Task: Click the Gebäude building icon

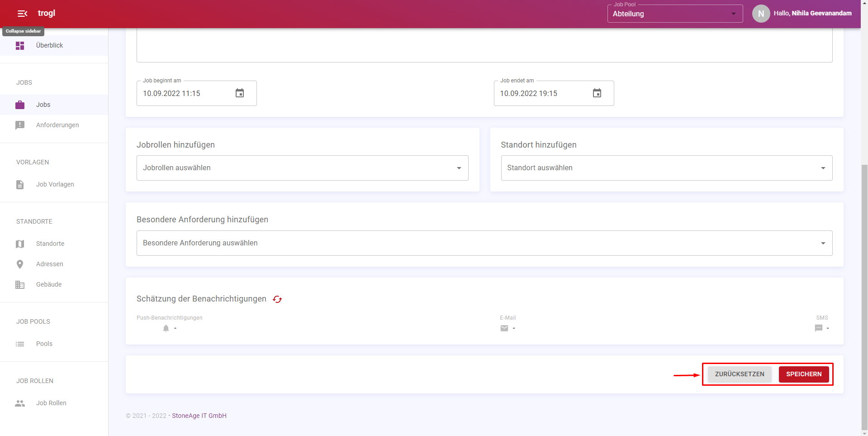Action: [x=20, y=285]
